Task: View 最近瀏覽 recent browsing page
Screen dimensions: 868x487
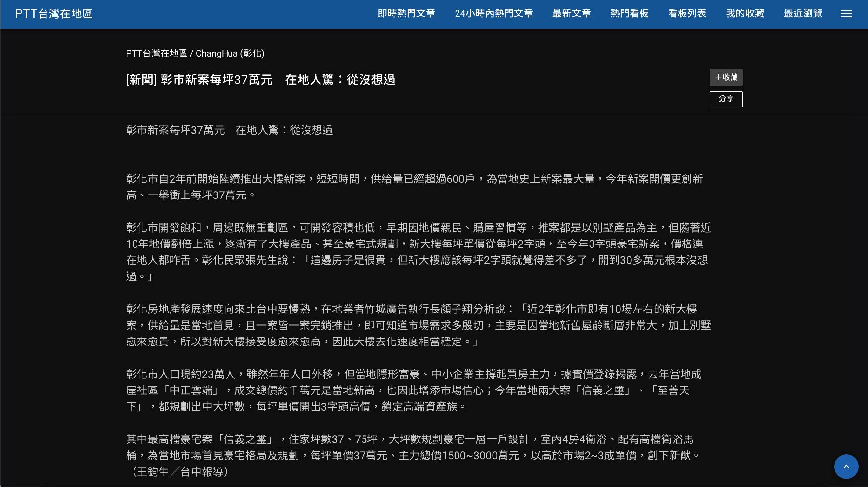Action: pos(803,14)
